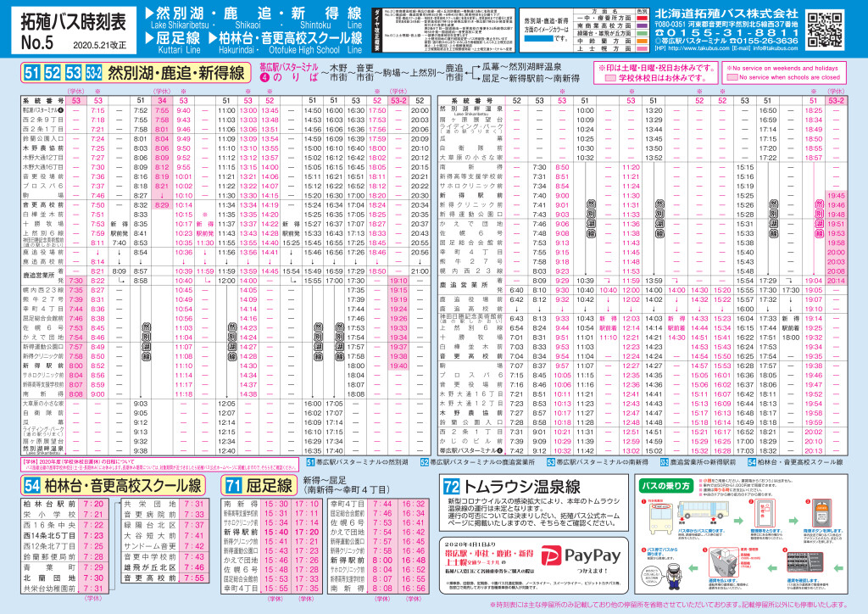868x614 pixels.
Task: Click the white triangle before 屈足線 in banner
Action: coord(149,37)
